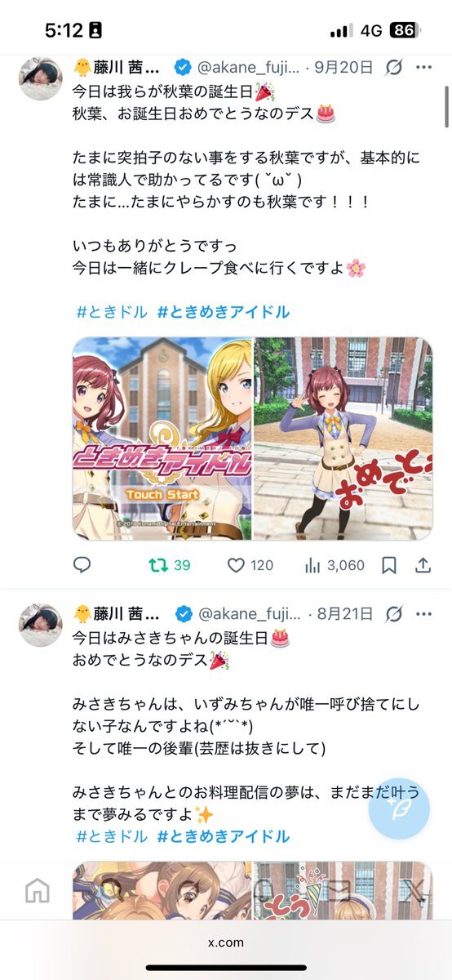The height and width of the screenshot is (980, 452).
Task: Open reply on the September 20 post
Action: 82,565
